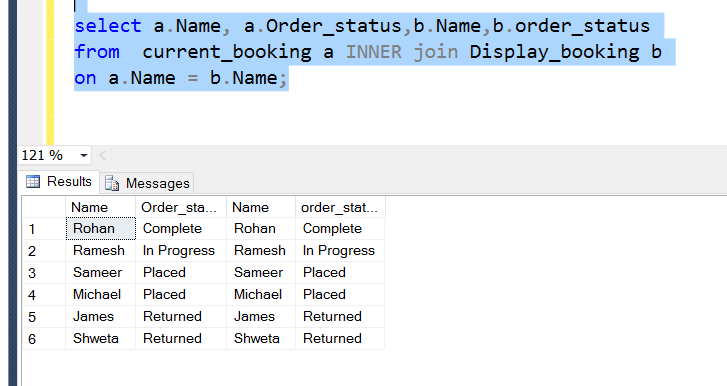Click the second Shweta cell in row 6
The image size is (727, 386).
[x=261, y=339]
